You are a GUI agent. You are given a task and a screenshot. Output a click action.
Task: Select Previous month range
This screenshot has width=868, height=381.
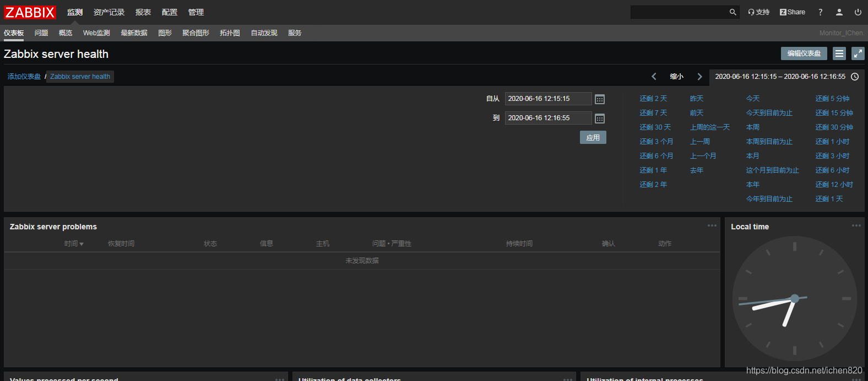pyautogui.click(x=703, y=156)
